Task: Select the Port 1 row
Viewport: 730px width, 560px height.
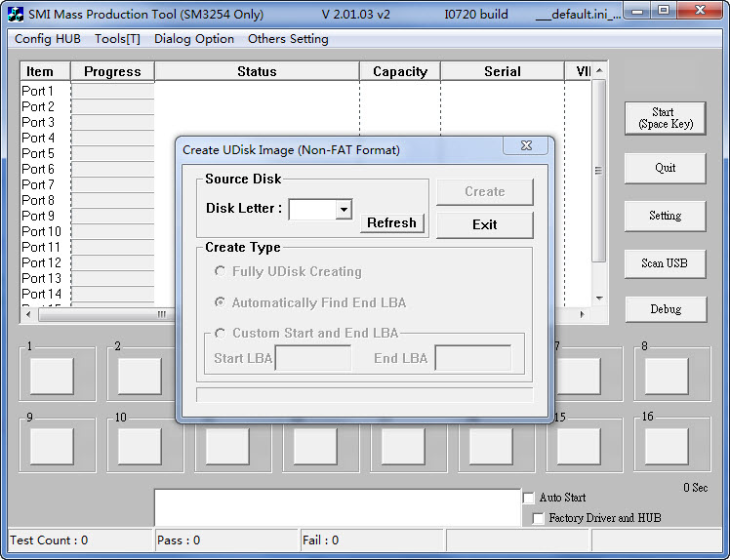Action: click(37, 91)
